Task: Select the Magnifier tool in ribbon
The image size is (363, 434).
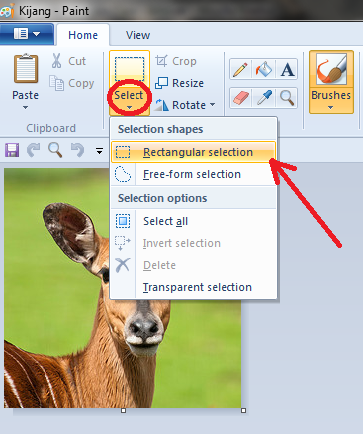Action: point(287,98)
